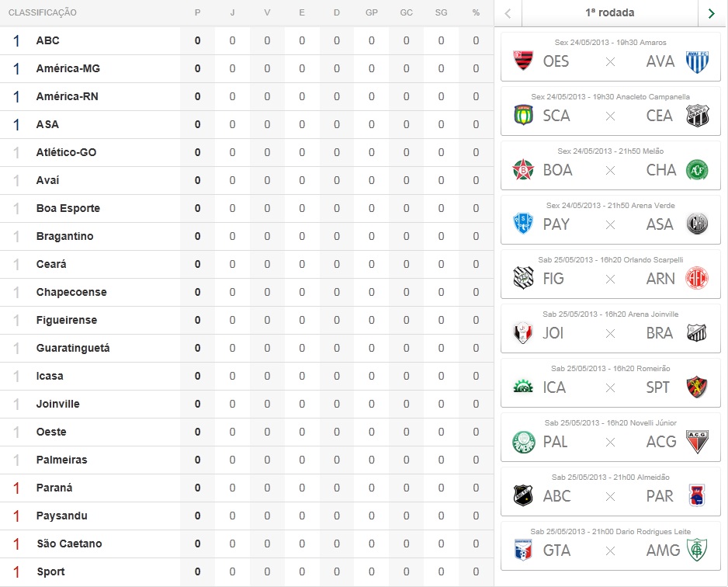Image resolution: width=728 pixels, height=587 pixels.
Task: Open the Palmeiras team row
Action: click(x=61, y=460)
